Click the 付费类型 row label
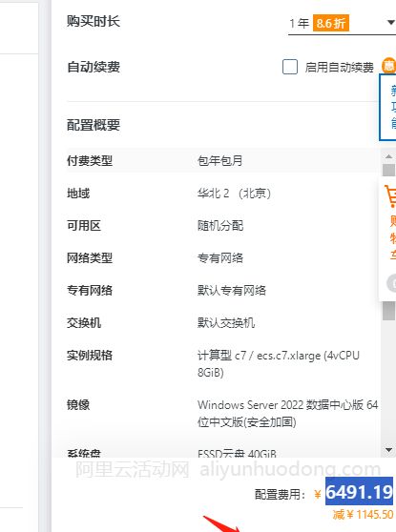The image size is (396, 532). (90, 160)
